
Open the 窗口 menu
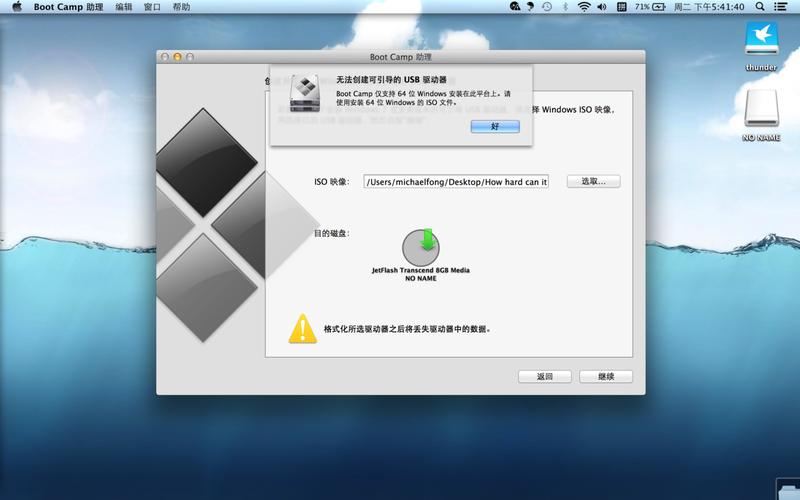tap(152, 7)
